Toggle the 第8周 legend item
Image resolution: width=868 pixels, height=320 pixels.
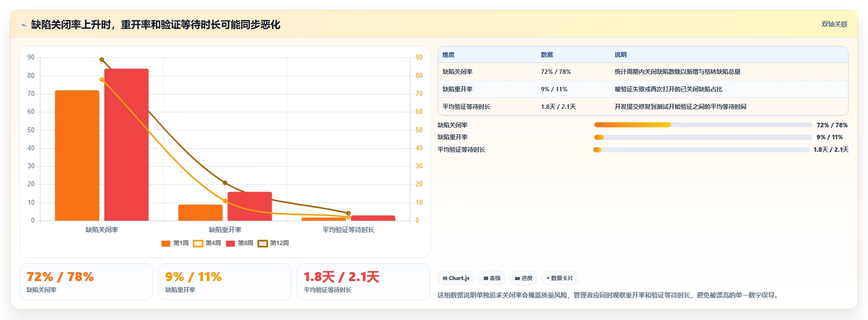point(239,243)
